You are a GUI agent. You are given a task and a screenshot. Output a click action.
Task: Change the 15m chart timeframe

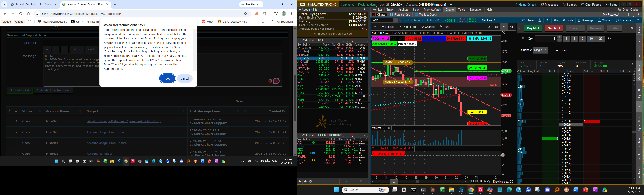(556, 20)
